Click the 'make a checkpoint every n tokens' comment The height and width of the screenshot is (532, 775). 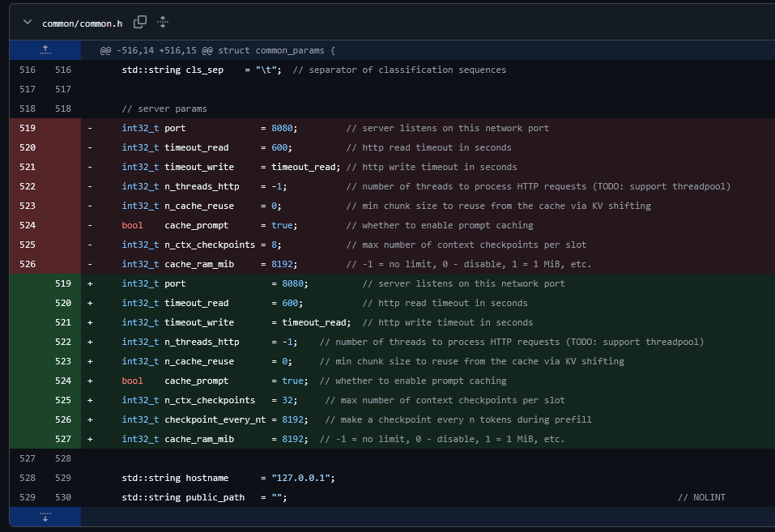point(458,419)
